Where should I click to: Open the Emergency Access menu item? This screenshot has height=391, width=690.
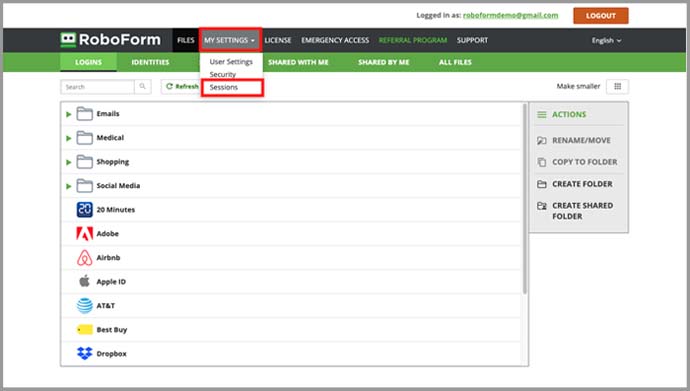[335, 40]
